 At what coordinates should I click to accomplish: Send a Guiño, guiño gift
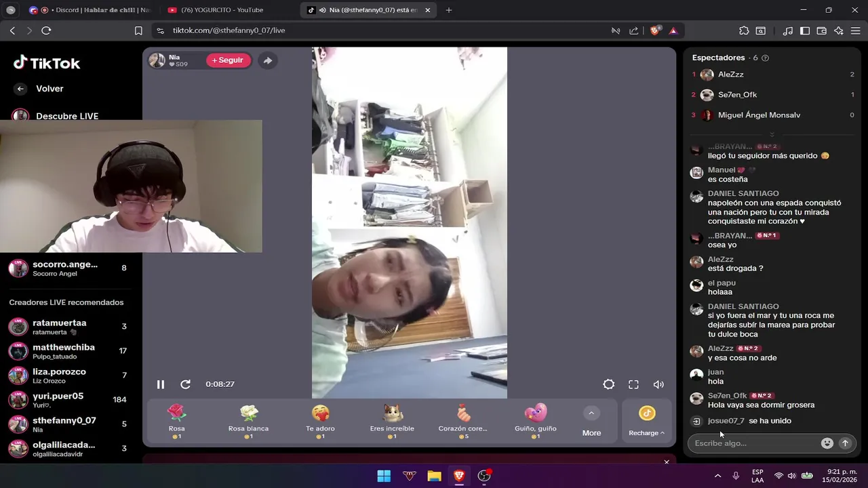536,422
